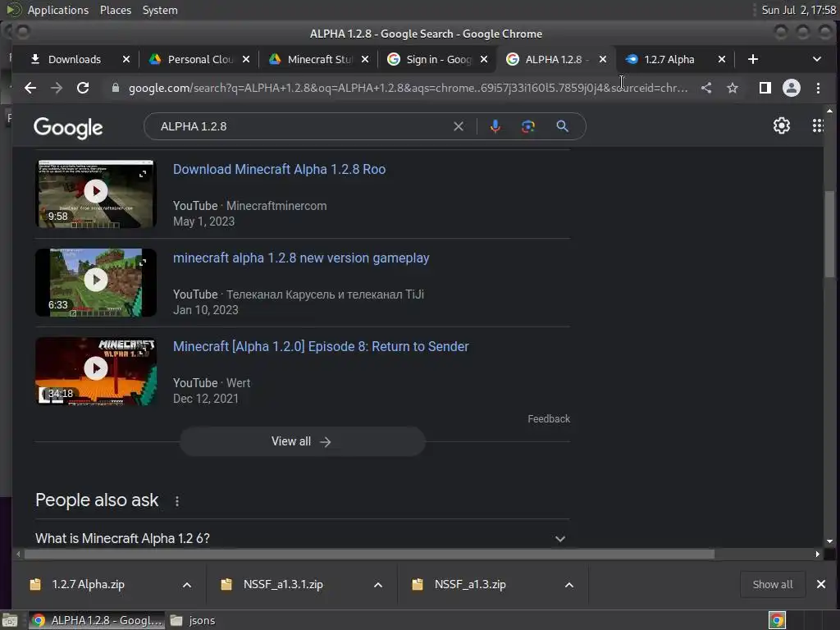This screenshot has width=840, height=630.
Task: Click the View all videos button
Action: 302,441
